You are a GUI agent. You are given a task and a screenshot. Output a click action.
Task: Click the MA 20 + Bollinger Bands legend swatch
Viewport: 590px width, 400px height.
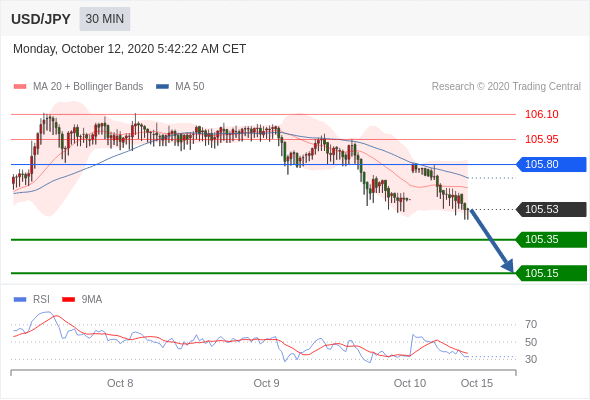(20, 87)
